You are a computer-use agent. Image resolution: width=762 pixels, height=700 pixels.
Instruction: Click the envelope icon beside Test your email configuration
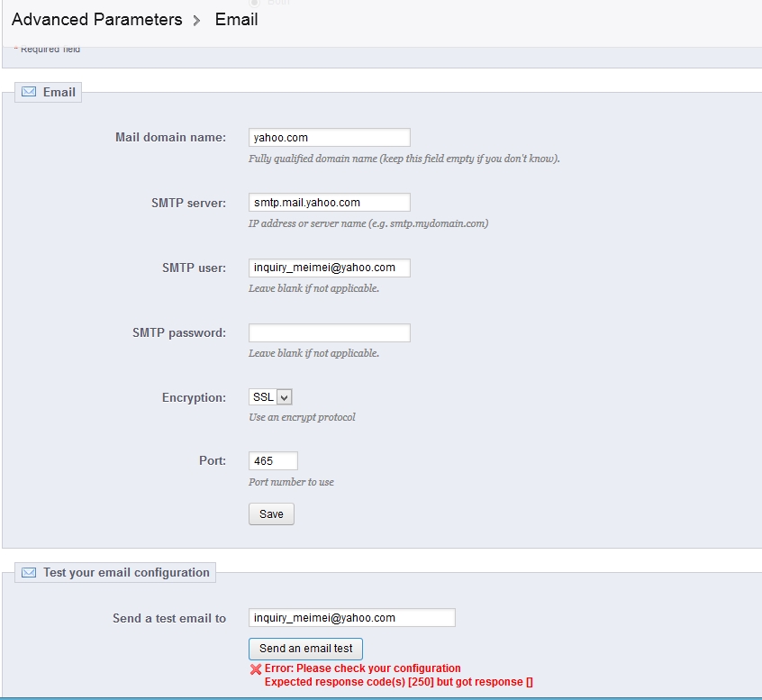pyautogui.click(x=29, y=573)
